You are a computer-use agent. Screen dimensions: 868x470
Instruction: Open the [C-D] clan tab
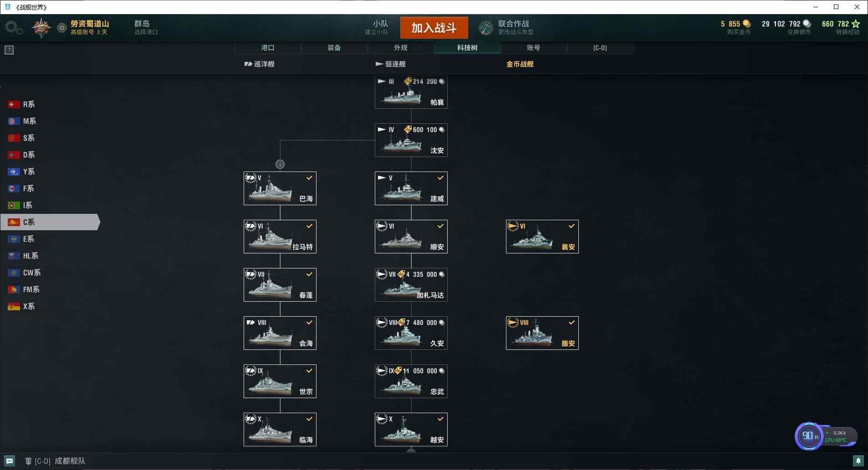pos(600,48)
